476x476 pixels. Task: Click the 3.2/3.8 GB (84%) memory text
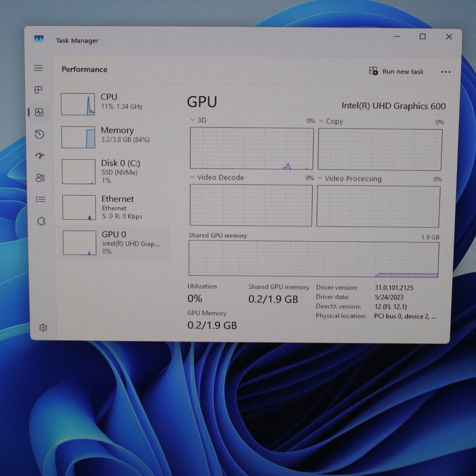click(125, 140)
